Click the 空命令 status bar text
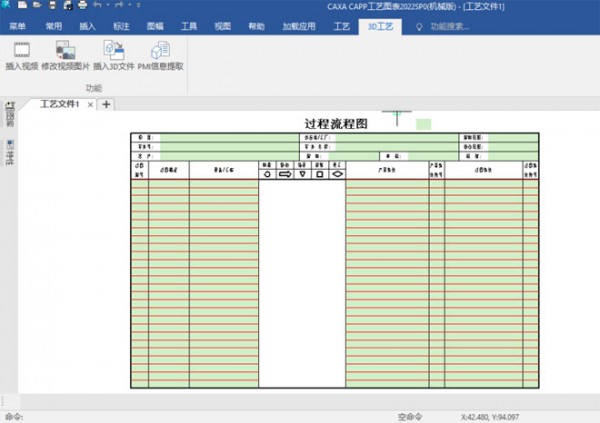The height and width of the screenshot is (423, 600). click(x=410, y=417)
